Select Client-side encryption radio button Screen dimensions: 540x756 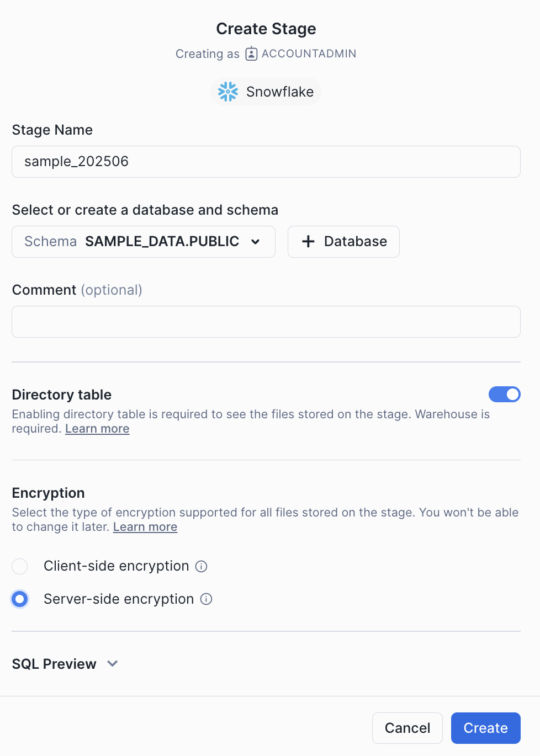pos(20,566)
